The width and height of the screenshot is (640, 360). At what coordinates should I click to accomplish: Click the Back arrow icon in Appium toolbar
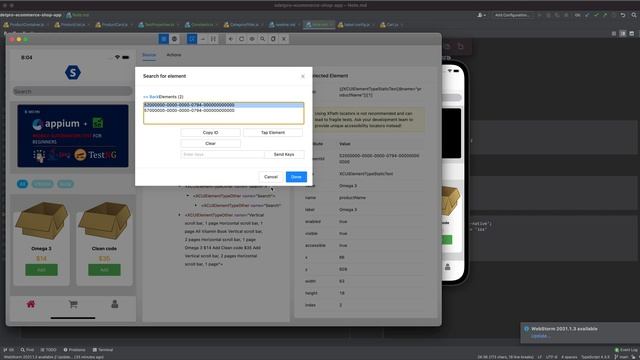pos(231,39)
